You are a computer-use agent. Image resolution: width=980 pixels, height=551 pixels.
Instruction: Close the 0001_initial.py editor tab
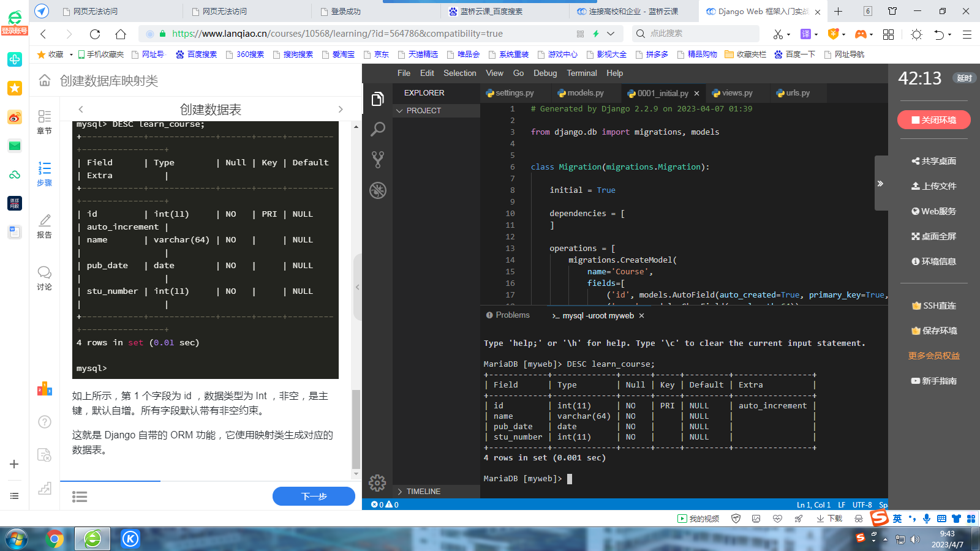click(x=696, y=94)
